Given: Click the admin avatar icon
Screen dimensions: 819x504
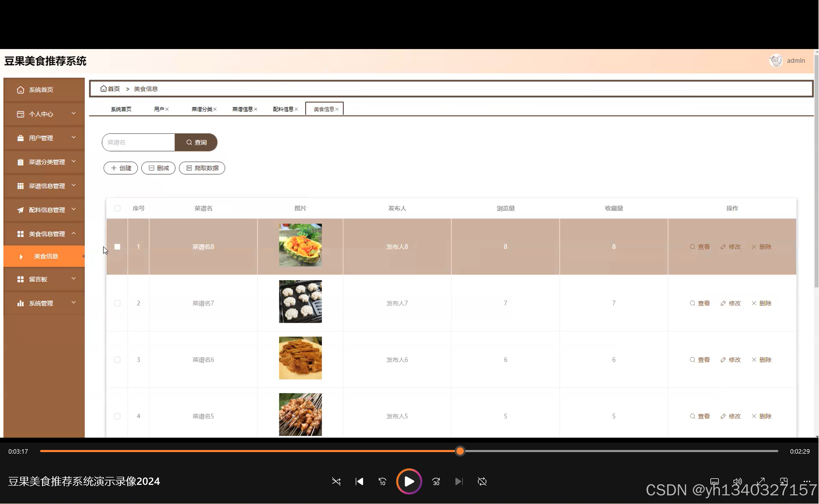Looking at the screenshot, I should pos(776,61).
